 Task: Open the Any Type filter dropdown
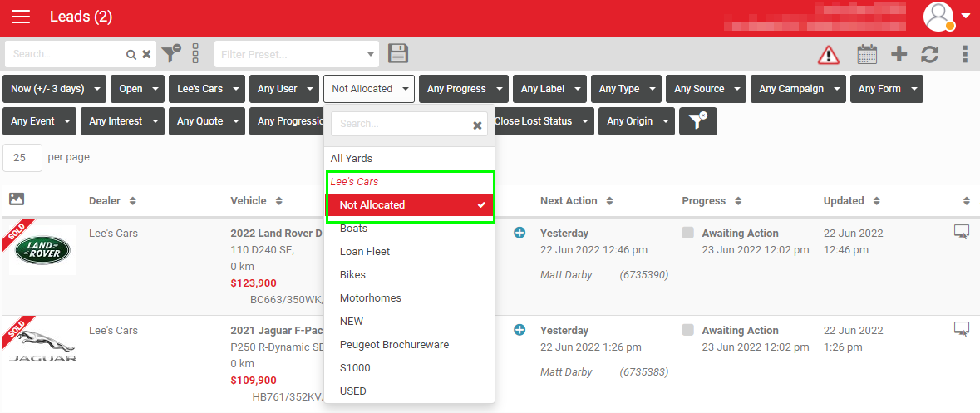pyautogui.click(x=626, y=89)
